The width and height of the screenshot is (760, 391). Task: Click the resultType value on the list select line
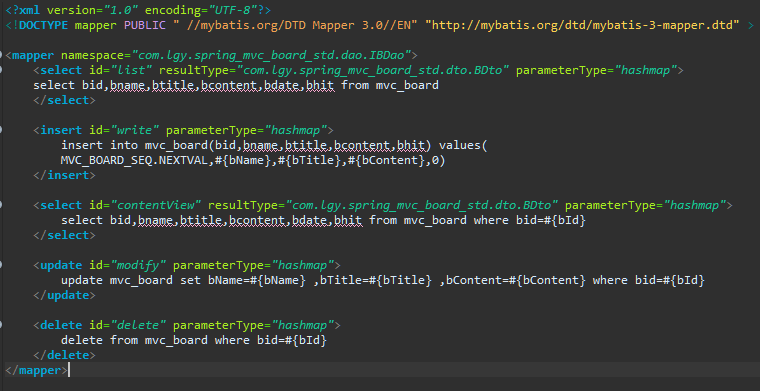pyautogui.click(x=372, y=70)
